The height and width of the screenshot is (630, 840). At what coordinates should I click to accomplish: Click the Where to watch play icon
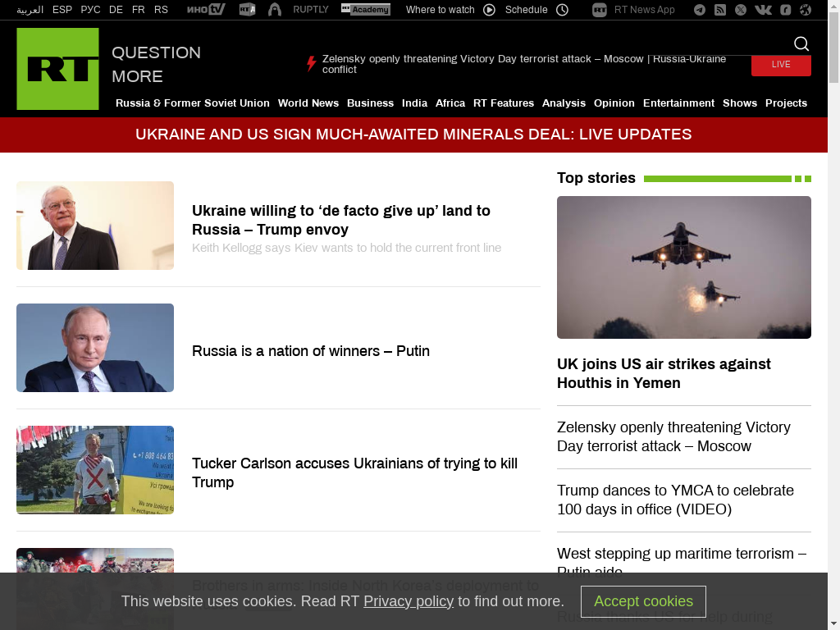[489, 10]
